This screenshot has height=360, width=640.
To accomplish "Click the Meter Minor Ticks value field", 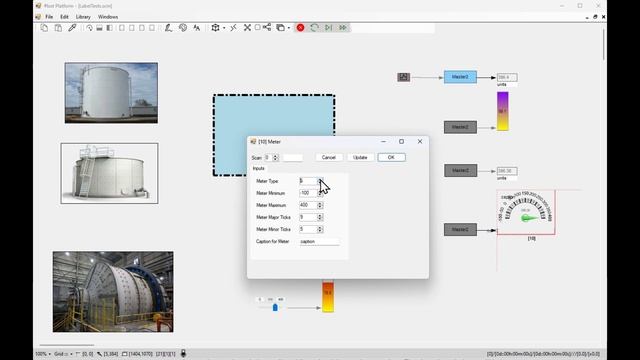I will [308, 229].
